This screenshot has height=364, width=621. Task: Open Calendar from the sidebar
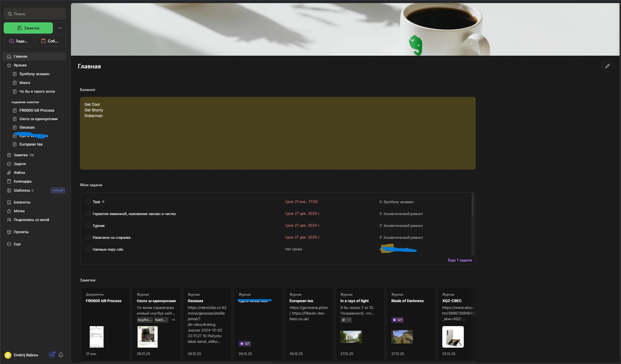tap(23, 181)
